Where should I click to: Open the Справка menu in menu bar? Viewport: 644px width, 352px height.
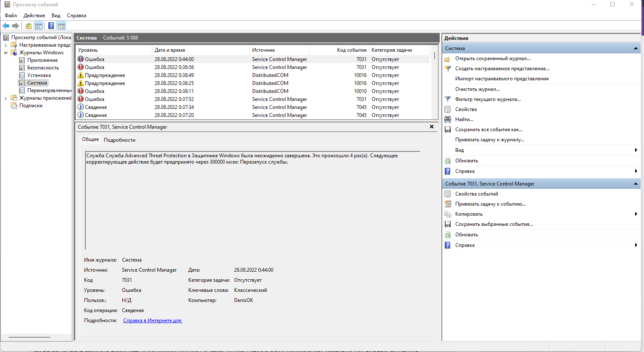(77, 16)
